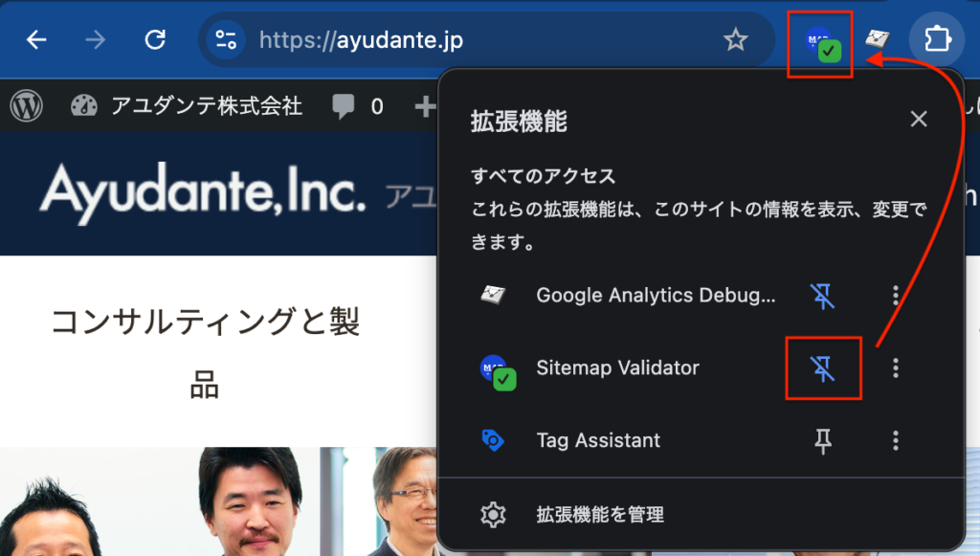Click the gear icon for managing extensions
980x556 pixels.
click(x=493, y=514)
